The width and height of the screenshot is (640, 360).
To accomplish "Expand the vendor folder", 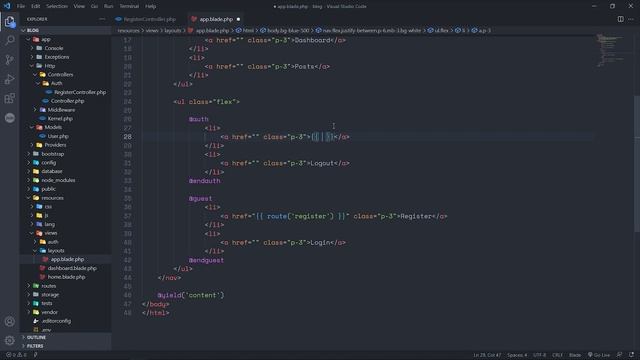I will pos(65,312).
